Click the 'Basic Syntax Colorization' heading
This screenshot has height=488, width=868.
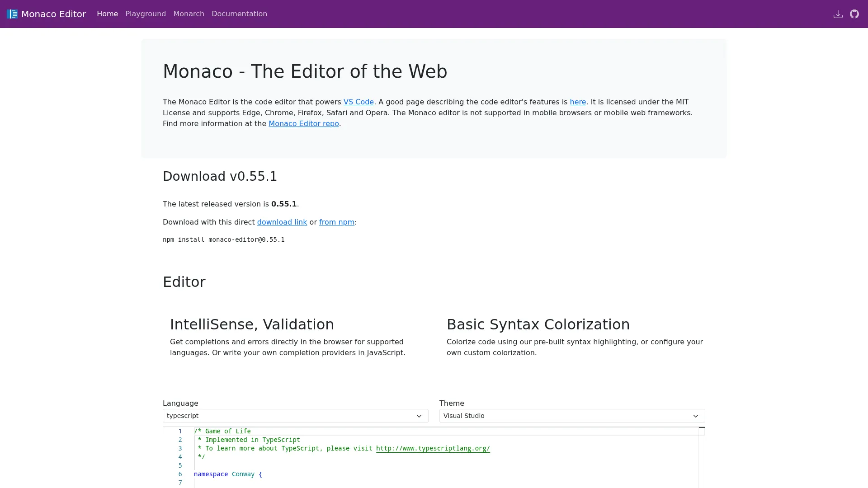(x=538, y=324)
